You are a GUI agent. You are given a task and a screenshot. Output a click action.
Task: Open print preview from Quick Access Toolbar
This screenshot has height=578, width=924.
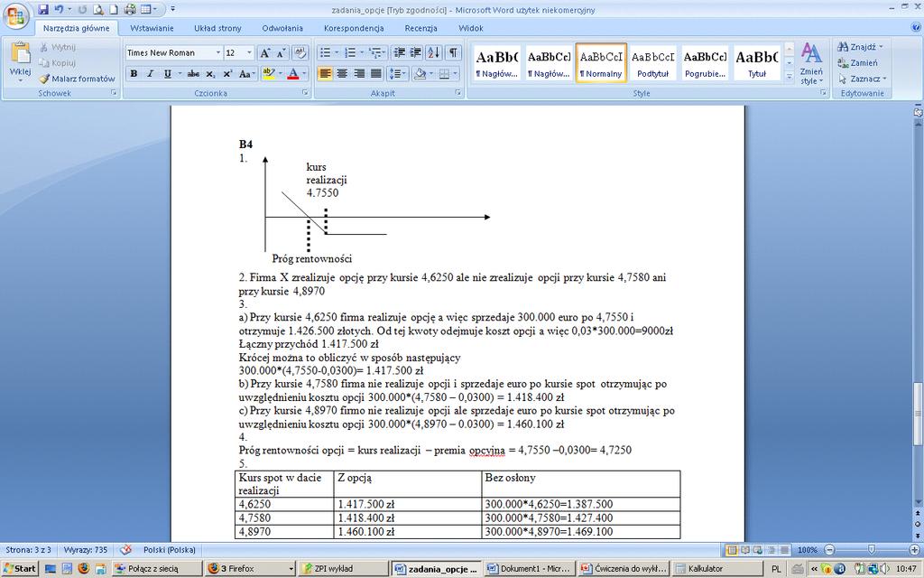tap(97, 9)
